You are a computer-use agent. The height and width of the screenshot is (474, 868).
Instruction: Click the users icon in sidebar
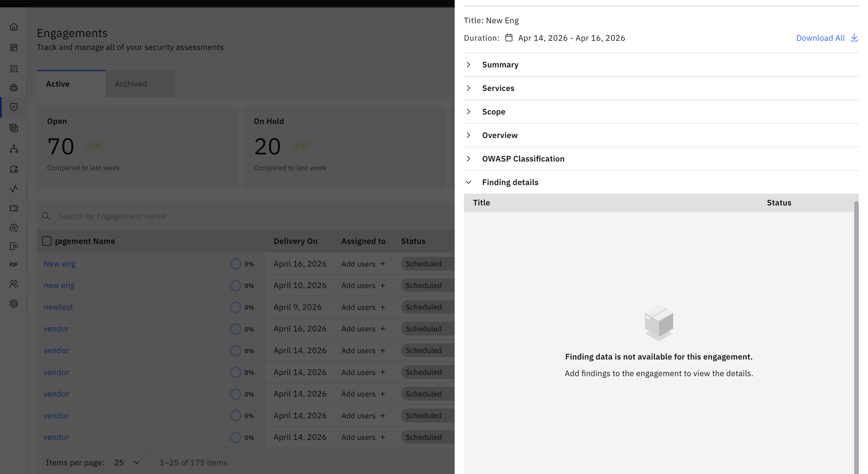point(14,284)
